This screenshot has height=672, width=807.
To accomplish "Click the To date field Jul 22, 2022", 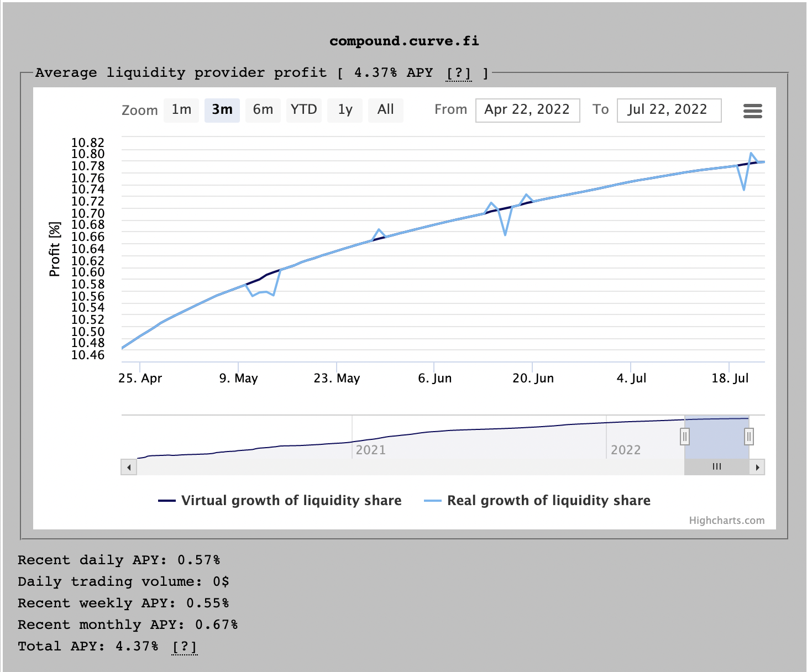I will (669, 110).
